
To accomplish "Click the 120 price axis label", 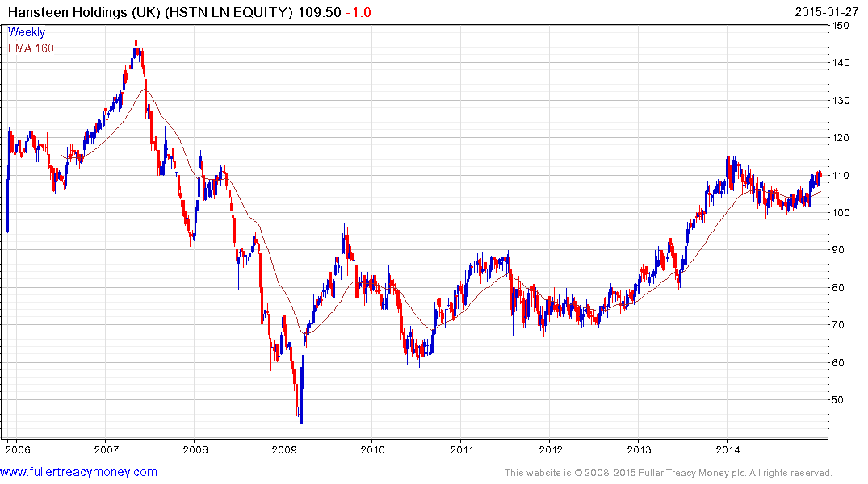I will pyautogui.click(x=841, y=138).
